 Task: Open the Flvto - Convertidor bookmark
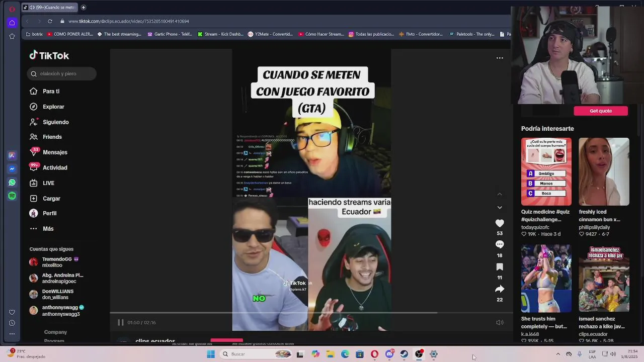tap(421, 34)
